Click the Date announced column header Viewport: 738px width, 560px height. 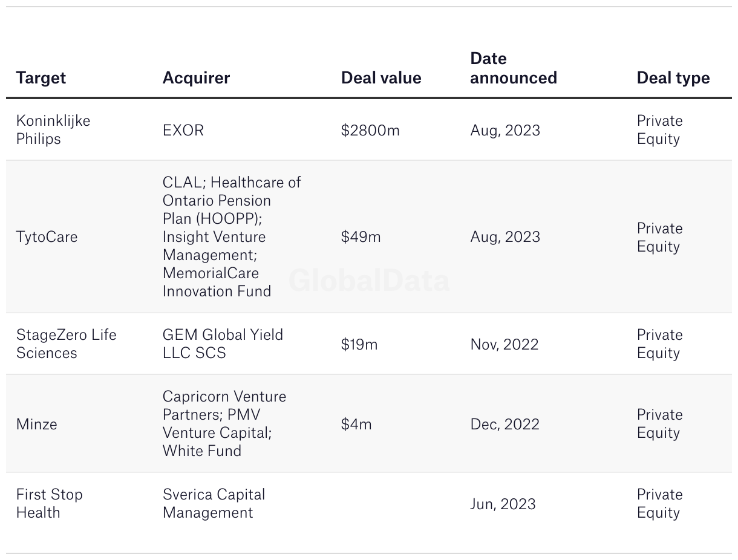513,68
